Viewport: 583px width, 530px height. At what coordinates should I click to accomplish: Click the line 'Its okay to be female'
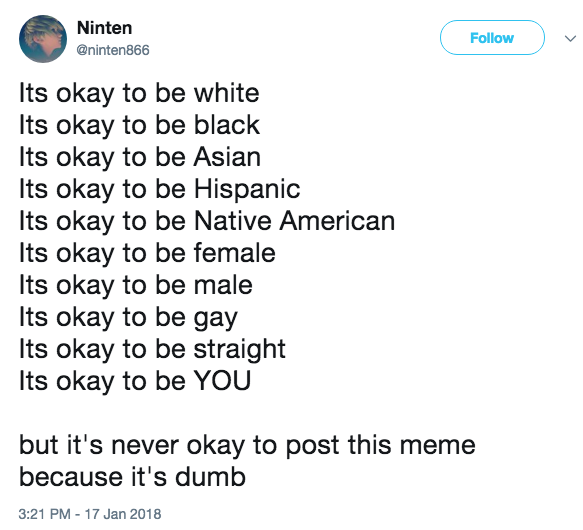[147, 253]
